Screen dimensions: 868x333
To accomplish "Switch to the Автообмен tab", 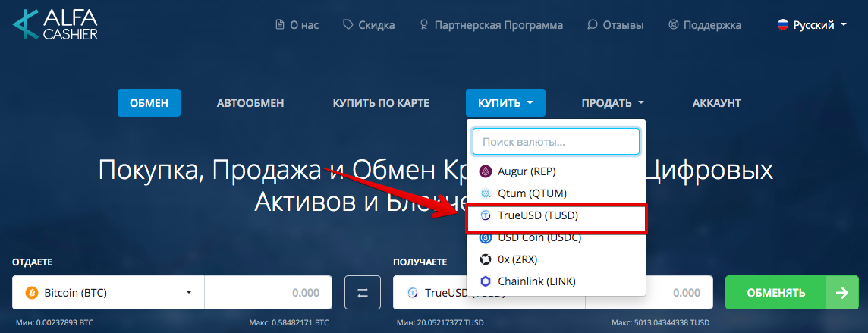I will click(x=250, y=103).
